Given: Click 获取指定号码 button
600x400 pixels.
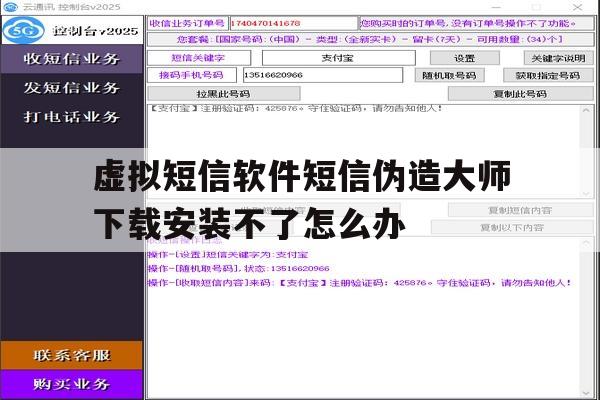Looking at the screenshot, I should (548, 75).
